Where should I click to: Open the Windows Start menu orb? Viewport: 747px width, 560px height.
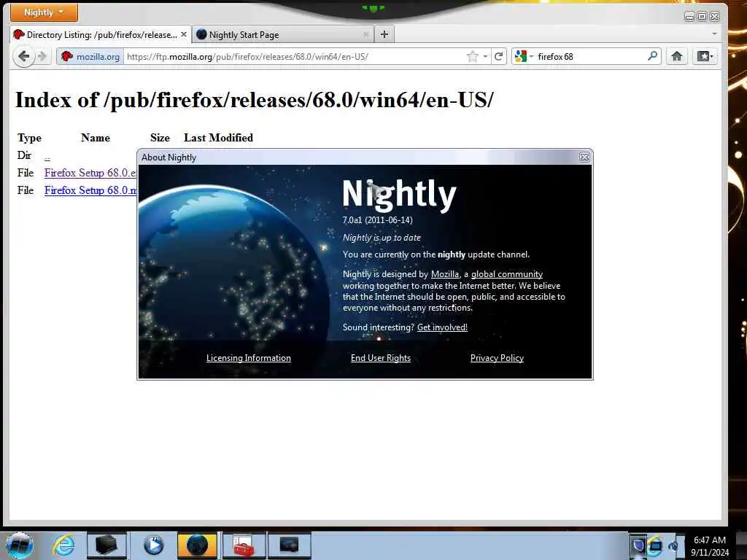[20, 545]
